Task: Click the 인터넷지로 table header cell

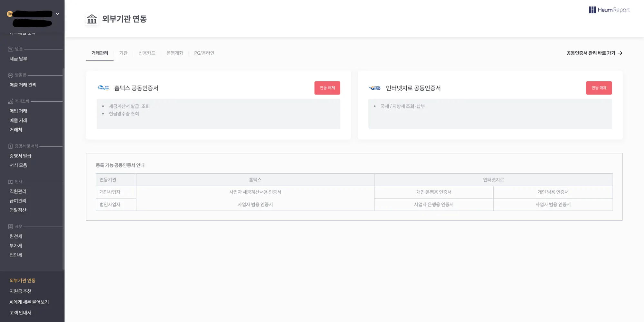Action: click(493, 180)
